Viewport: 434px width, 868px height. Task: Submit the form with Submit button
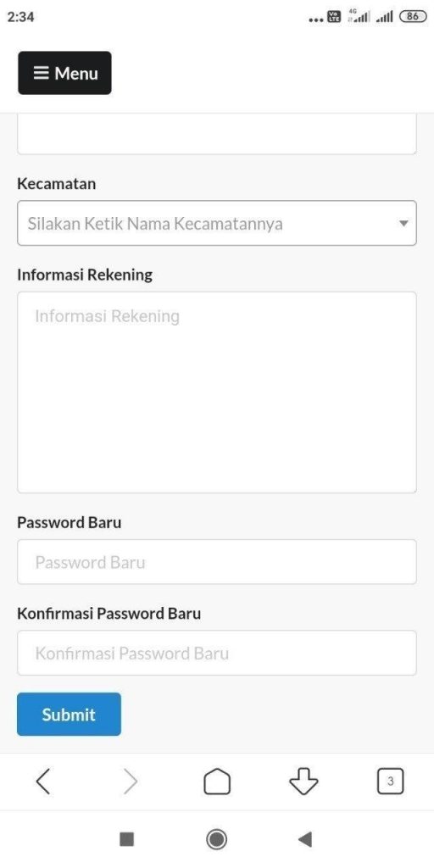(69, 714)
